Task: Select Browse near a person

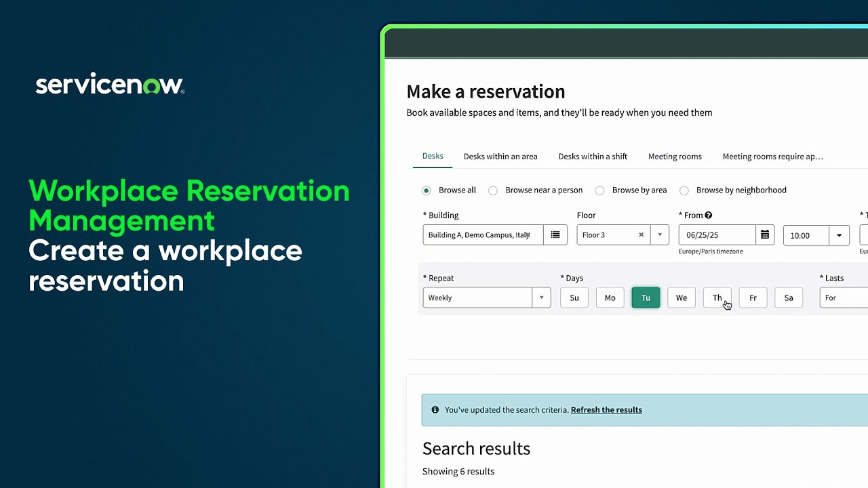Action: point(493,190)
